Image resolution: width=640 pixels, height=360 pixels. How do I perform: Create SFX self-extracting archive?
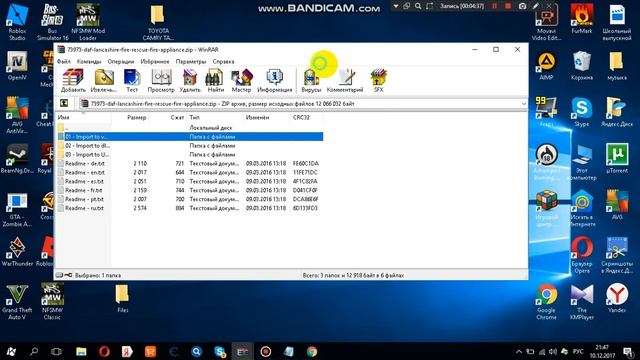tap(378, 80)
